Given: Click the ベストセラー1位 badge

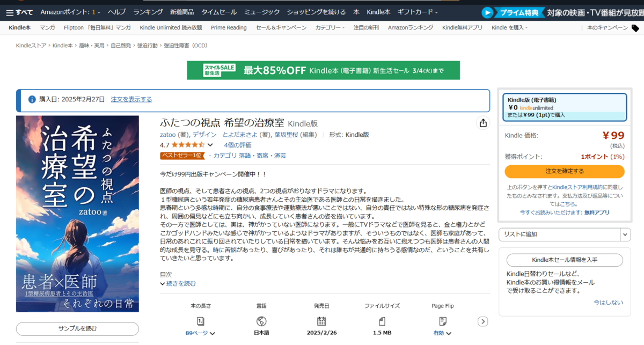Looking at the screenshot, I should (x=182, y=156).
